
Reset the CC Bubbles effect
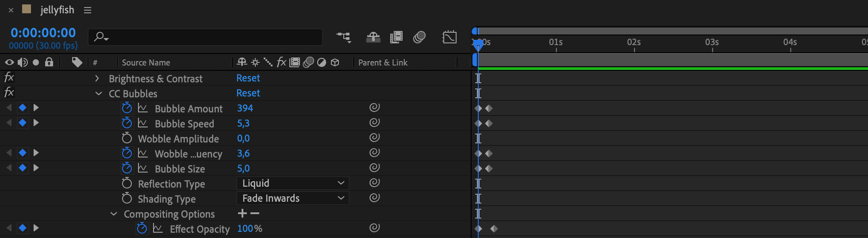248,93
